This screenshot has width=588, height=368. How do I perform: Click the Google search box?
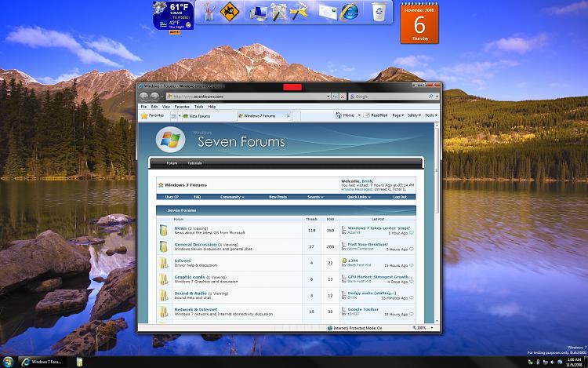click(x=389, y=97)
